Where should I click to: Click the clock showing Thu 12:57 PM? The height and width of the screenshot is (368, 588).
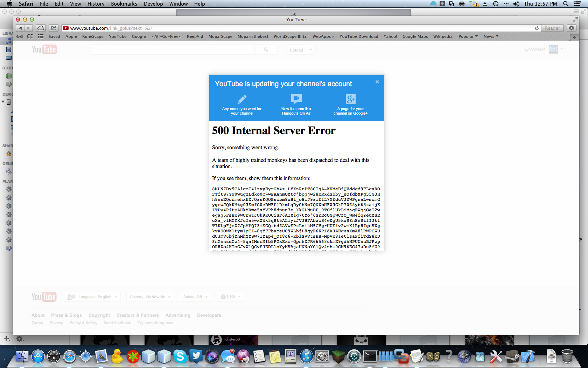[540, 4]
